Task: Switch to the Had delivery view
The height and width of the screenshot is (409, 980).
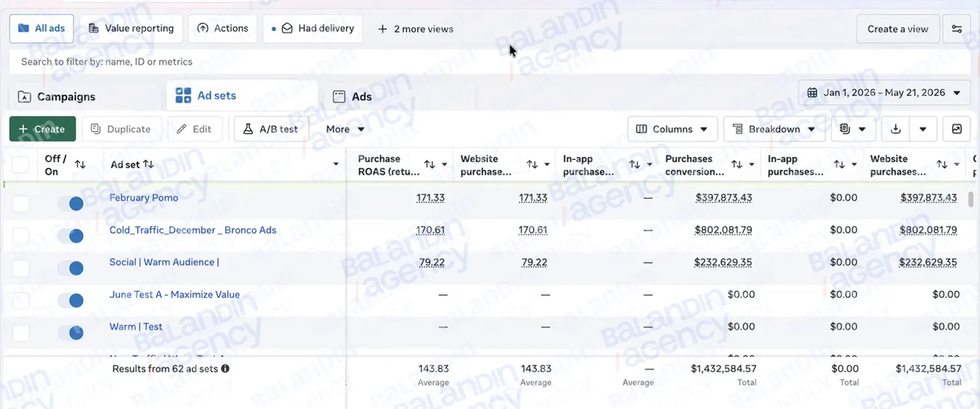Action: (312, 29)
